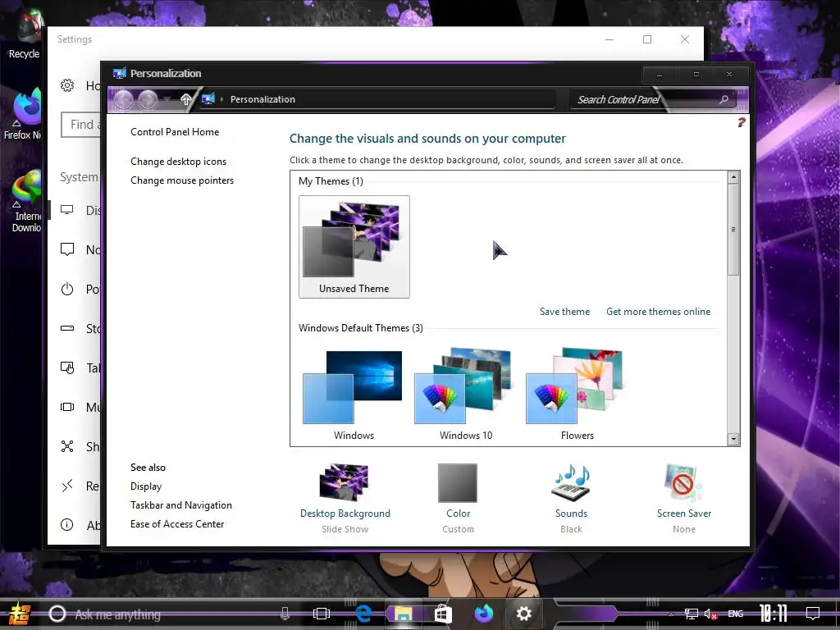Select the Notifications icon in Settings sidebar

pyautogui.click(x=67, y=249)
